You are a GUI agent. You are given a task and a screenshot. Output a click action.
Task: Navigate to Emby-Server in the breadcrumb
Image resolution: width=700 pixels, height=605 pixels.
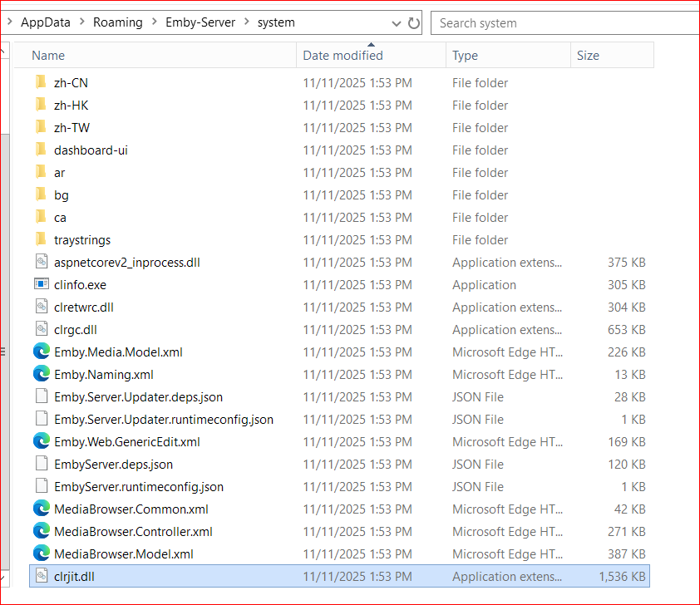coord(200,22)
